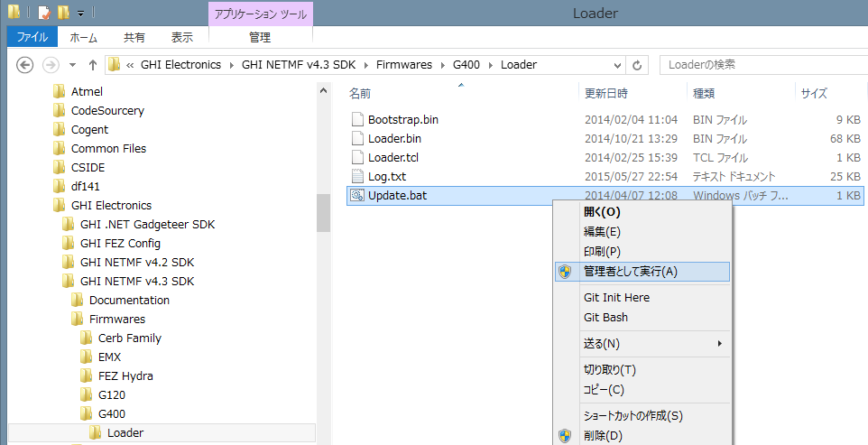
Task: Click the New Folder icon in title bar
Action: click(62, 13)
